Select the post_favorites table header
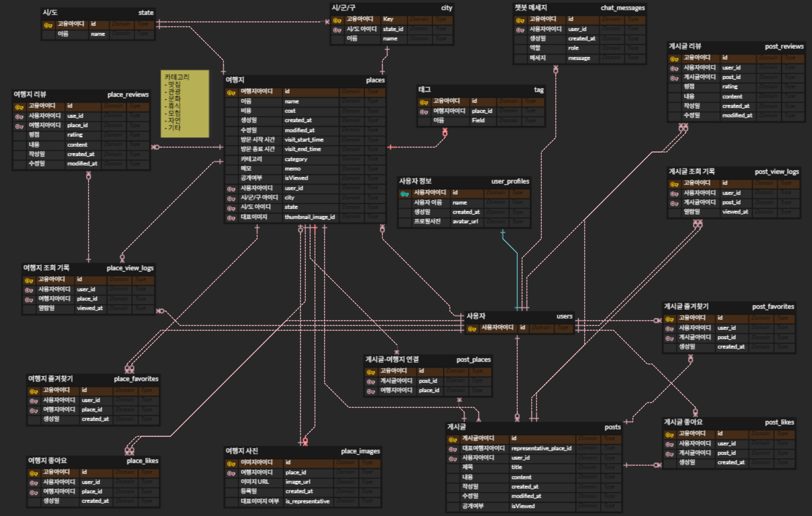812x516 pixels. (729, 307)
